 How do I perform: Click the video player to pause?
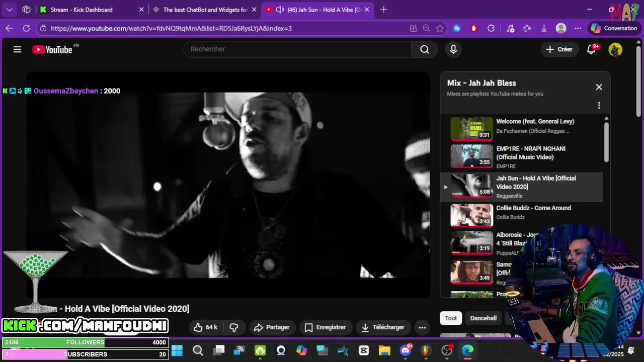pos(228,185)
